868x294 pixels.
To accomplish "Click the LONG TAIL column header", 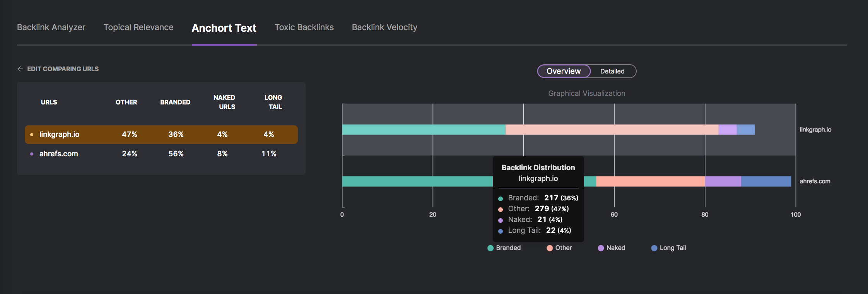I will [x=273, y=102].
